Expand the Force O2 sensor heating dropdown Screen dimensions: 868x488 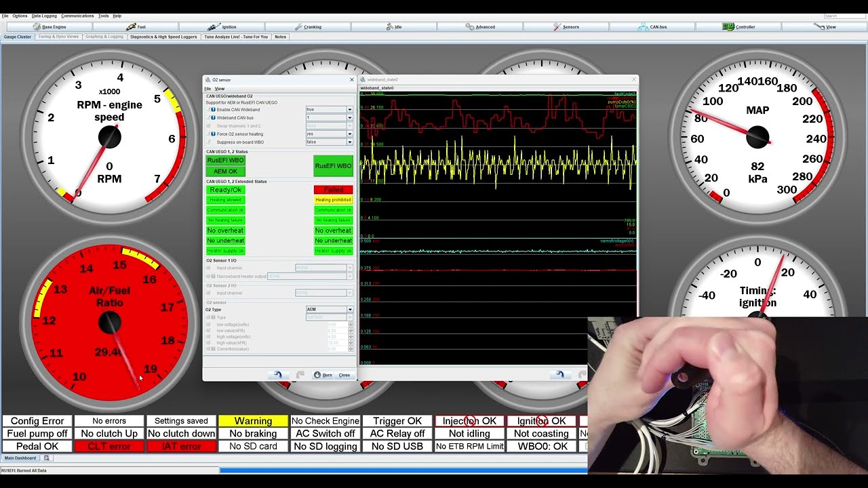tap(350, 134)
